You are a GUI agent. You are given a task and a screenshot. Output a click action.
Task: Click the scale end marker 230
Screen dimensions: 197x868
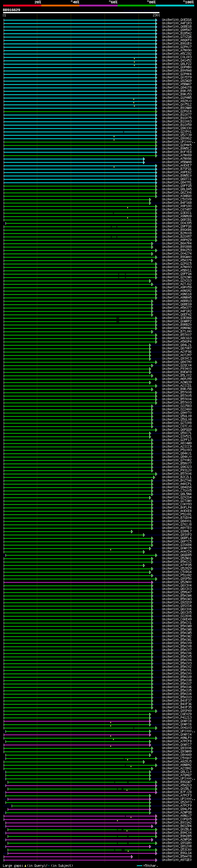click(155, 15)
